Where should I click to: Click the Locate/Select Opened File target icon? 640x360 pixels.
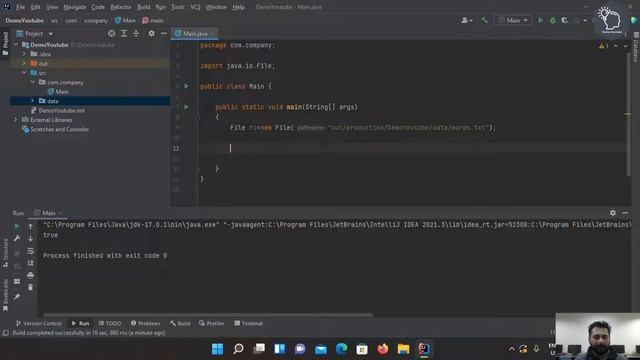point(111,33)
